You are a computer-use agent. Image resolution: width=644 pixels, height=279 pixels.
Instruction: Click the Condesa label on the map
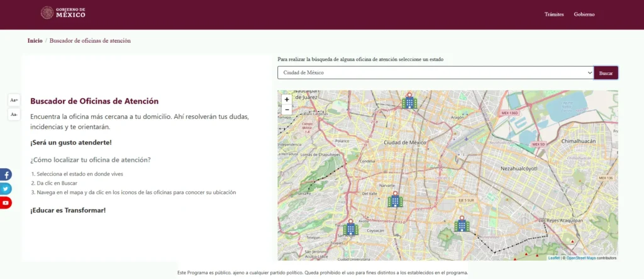(x=367, y=161)
